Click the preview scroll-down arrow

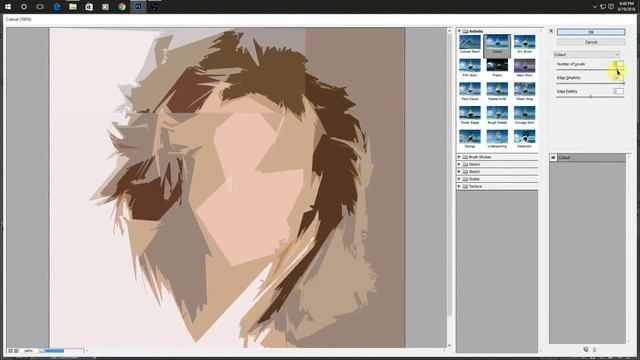click(x=450, y=345)
